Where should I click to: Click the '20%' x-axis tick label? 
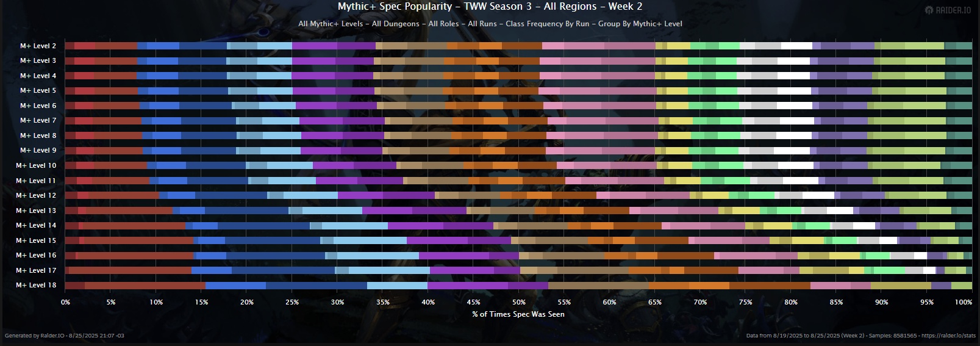coord(247,302)
